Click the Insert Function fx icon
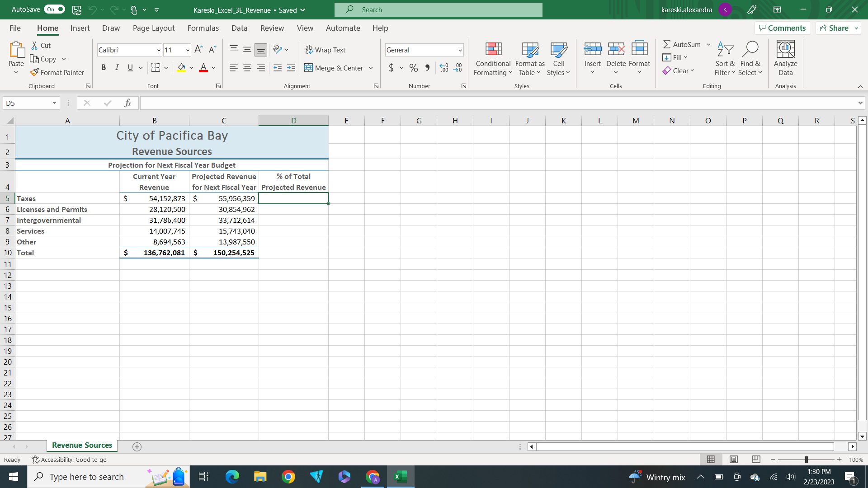Screen dimensions: 868x488 tap(127, 103)
